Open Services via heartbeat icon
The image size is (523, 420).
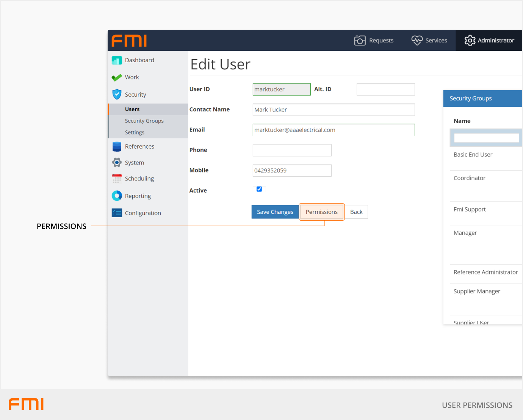(417, 41)
